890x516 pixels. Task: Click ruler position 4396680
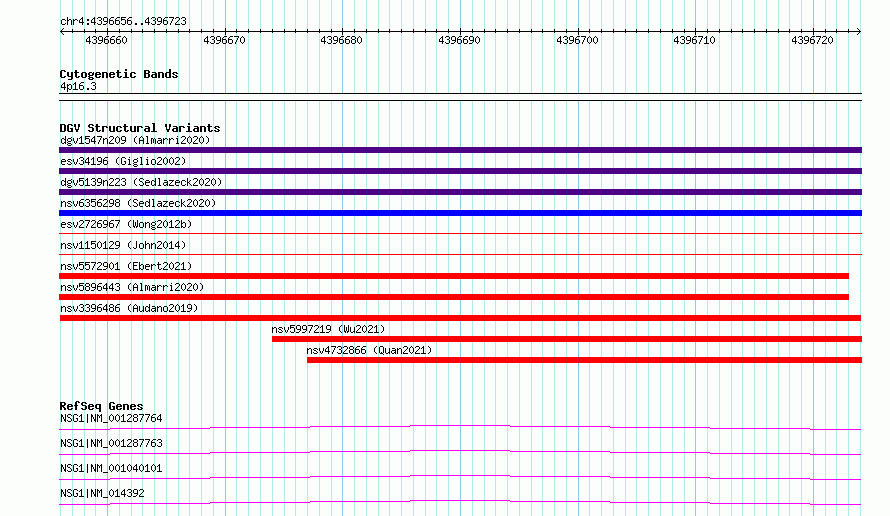click(341, 40)
